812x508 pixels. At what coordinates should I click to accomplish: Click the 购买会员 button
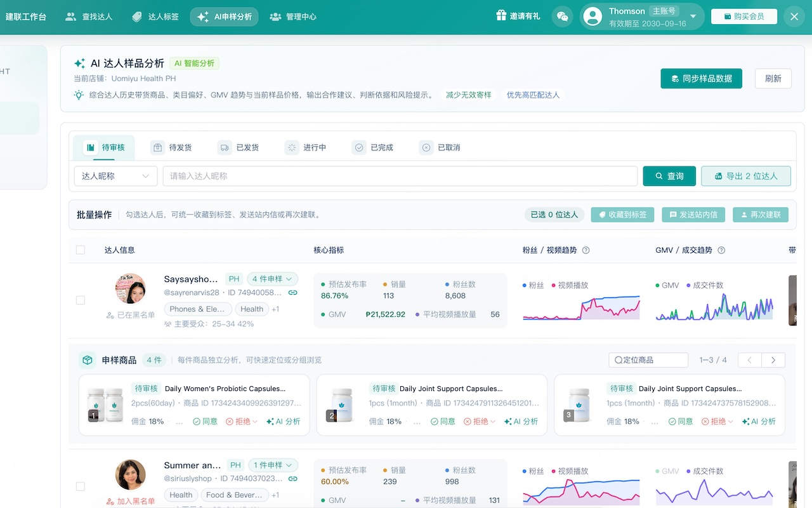pos(744,17)
